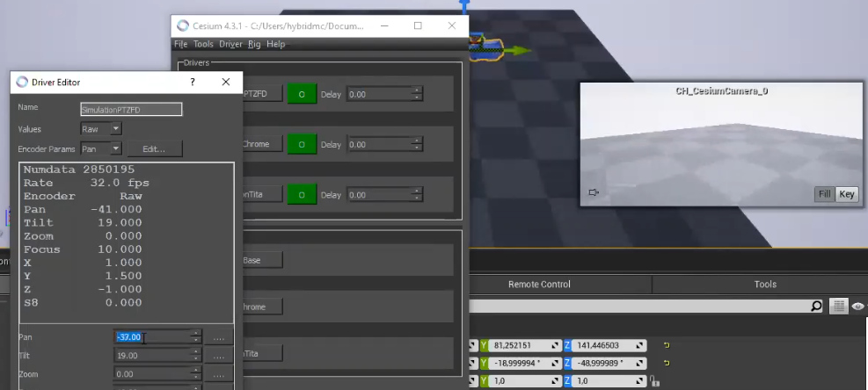Open the File menu in Cesium
Viewport: 868px width, 390px height.
[180, 44]
